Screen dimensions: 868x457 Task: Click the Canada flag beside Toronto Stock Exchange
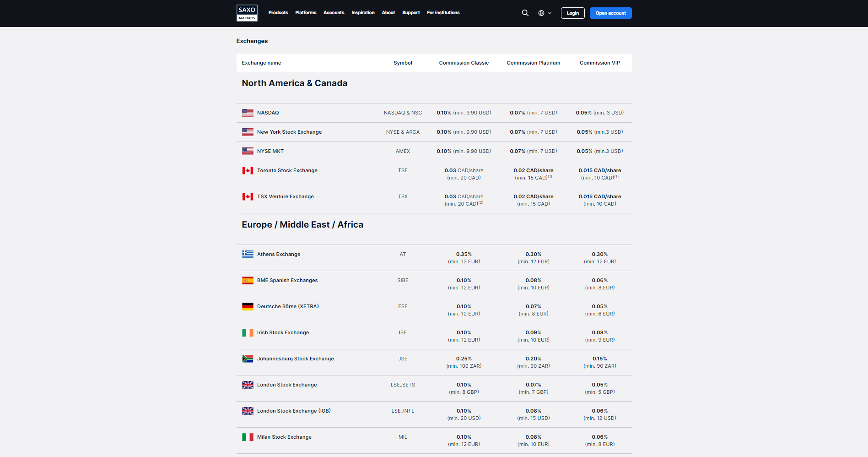pos(248,170)
